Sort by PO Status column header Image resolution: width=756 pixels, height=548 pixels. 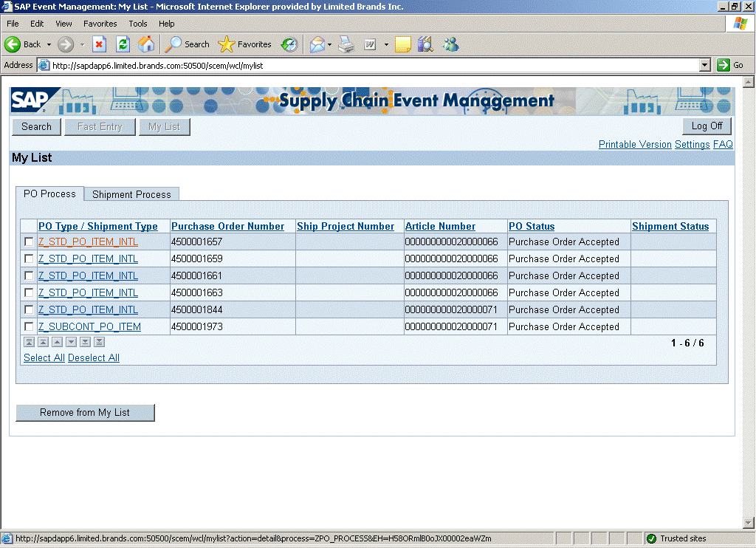(532, 226)
